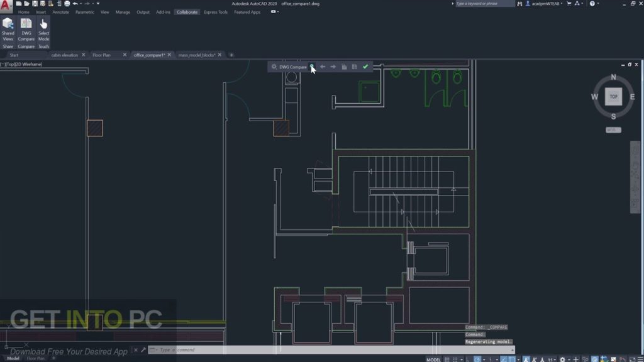Go to next change with right arrow
The image size is (644, 362).
(333, 67)
